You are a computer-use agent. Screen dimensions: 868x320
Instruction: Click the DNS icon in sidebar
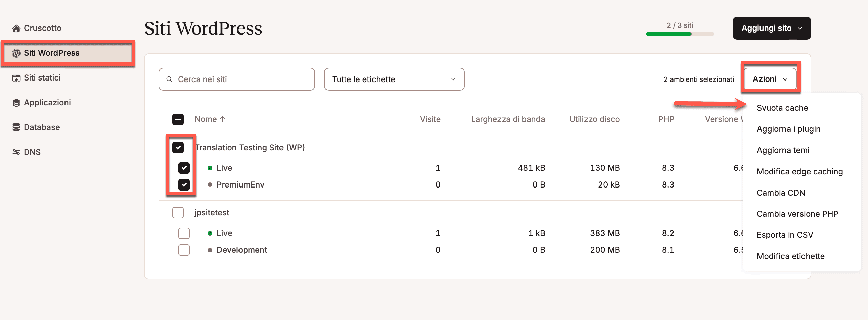[16, 152]
